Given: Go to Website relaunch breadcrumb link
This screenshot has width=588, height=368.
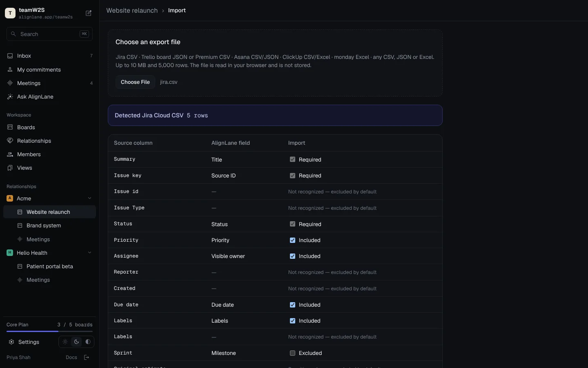Looking at the screenshot, I should click(132, 10).
